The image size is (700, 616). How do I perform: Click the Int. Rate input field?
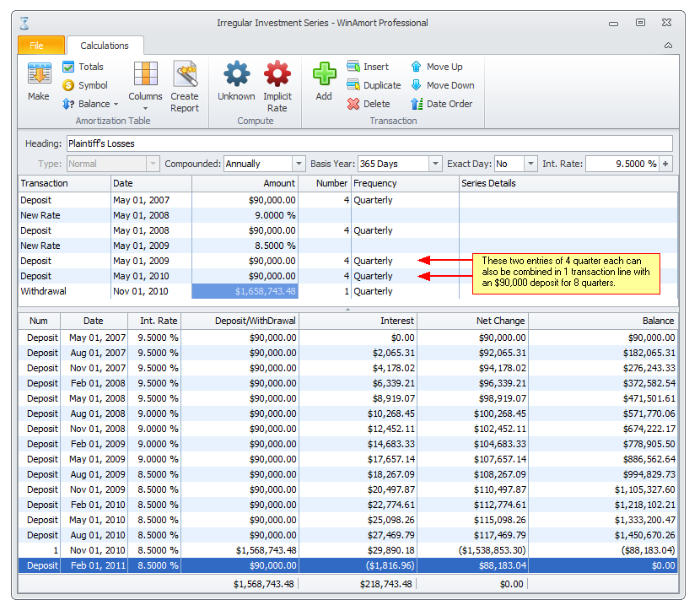point(622,164)
